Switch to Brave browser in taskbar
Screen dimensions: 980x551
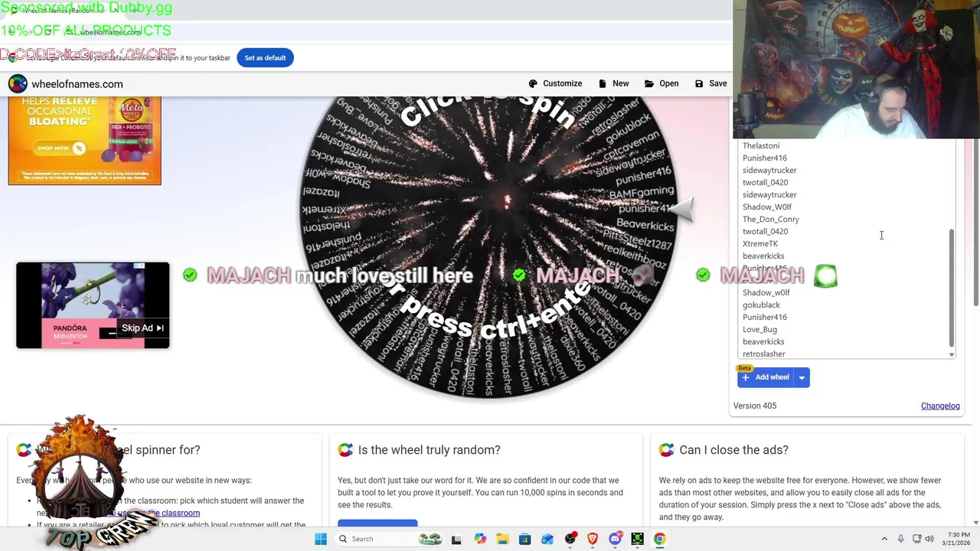[x=593, y=539]
